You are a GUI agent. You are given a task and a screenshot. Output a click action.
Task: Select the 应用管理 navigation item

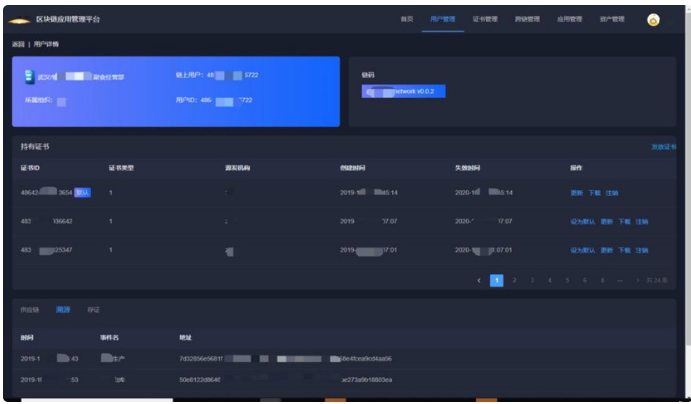(x=570, y=19)
